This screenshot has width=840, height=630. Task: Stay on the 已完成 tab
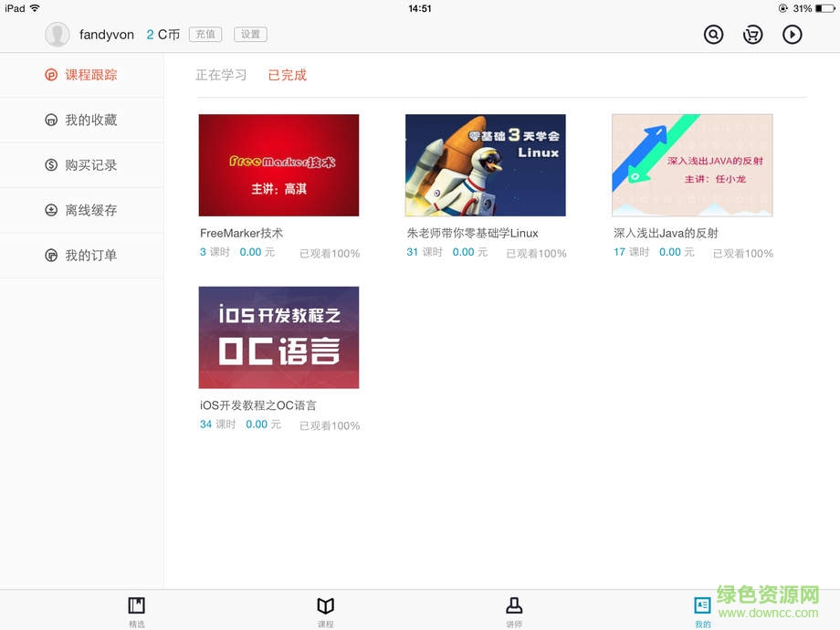[x=287, y=76]
